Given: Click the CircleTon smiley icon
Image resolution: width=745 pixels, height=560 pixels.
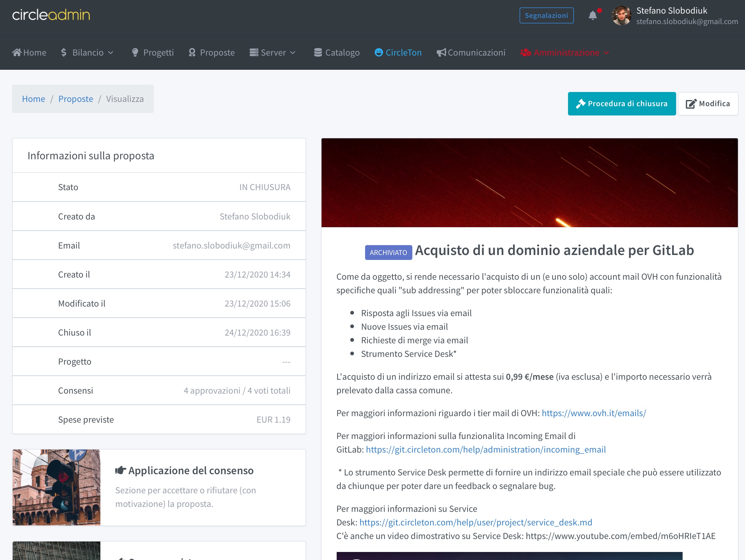Looking at the screenshot, I should click(x=379, y=52).
